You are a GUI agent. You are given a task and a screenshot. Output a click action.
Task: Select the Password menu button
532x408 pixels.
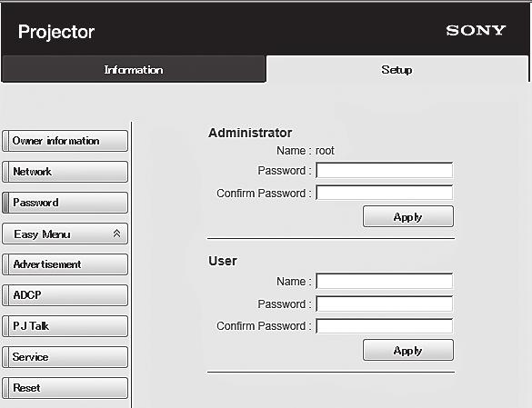65,203
